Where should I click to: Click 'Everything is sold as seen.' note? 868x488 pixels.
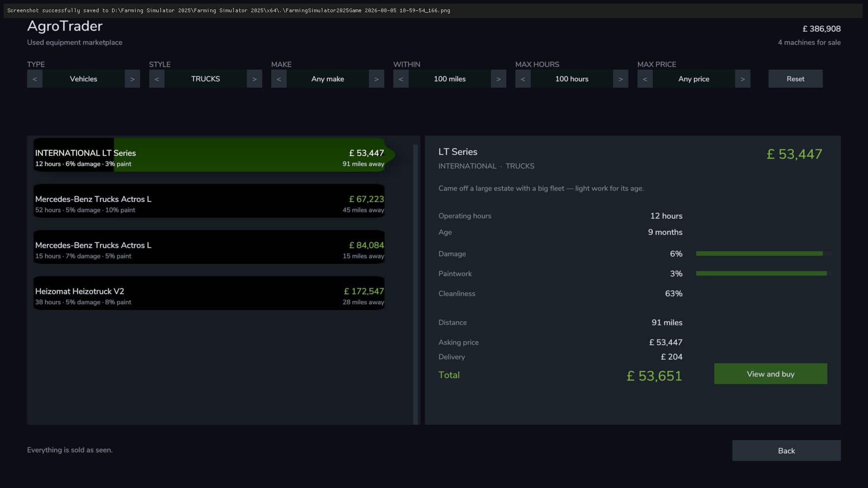70,450
